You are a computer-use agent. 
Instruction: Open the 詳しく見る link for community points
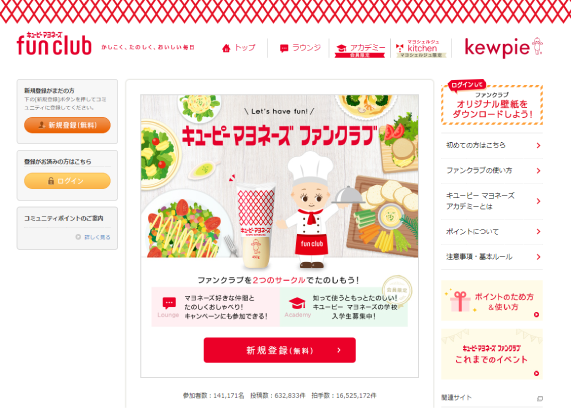point(93,237)
